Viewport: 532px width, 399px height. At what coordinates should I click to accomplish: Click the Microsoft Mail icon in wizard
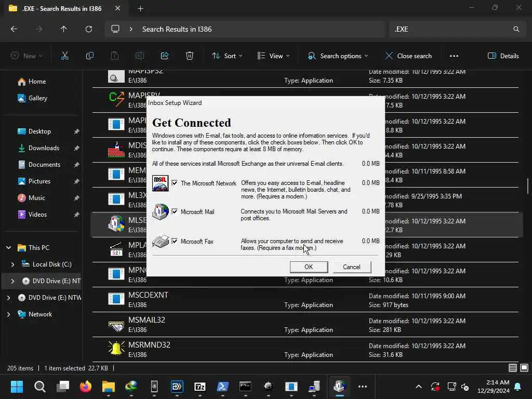pyautogui.click(x=160, y=212)
